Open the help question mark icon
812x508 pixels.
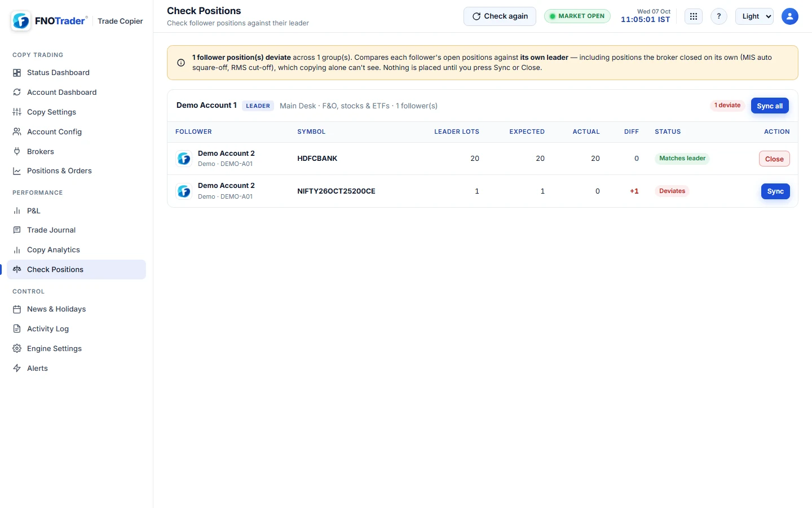tap(719, 16)
